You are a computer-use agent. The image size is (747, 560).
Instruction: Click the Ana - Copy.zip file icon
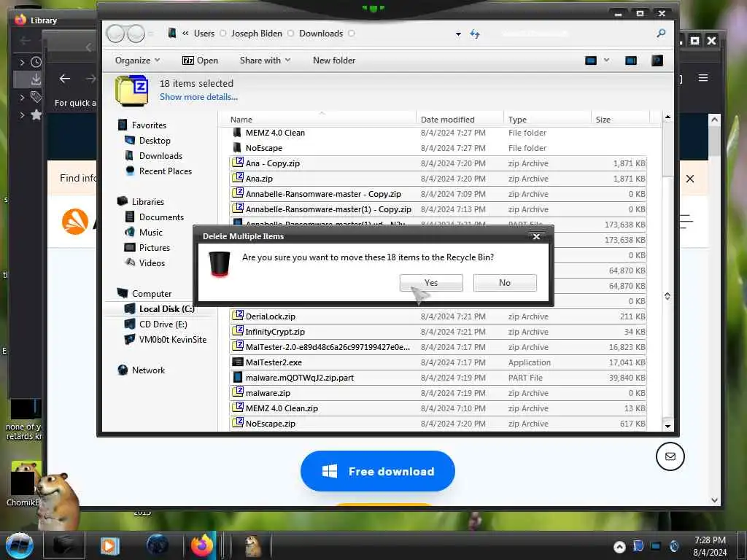click(237, 163)
